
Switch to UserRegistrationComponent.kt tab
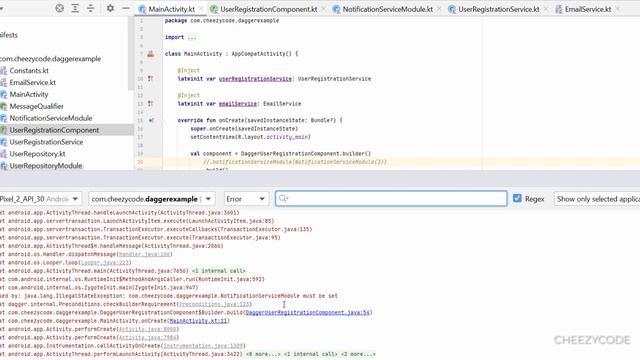(x=268, y=9)
